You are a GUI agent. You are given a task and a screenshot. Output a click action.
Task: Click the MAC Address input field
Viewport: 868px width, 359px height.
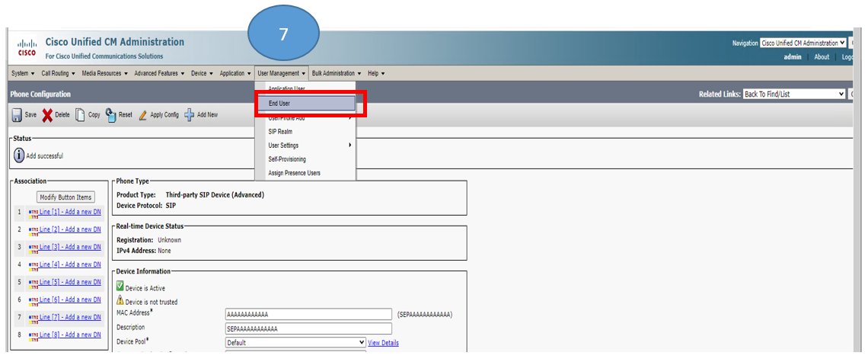point(309,314)
